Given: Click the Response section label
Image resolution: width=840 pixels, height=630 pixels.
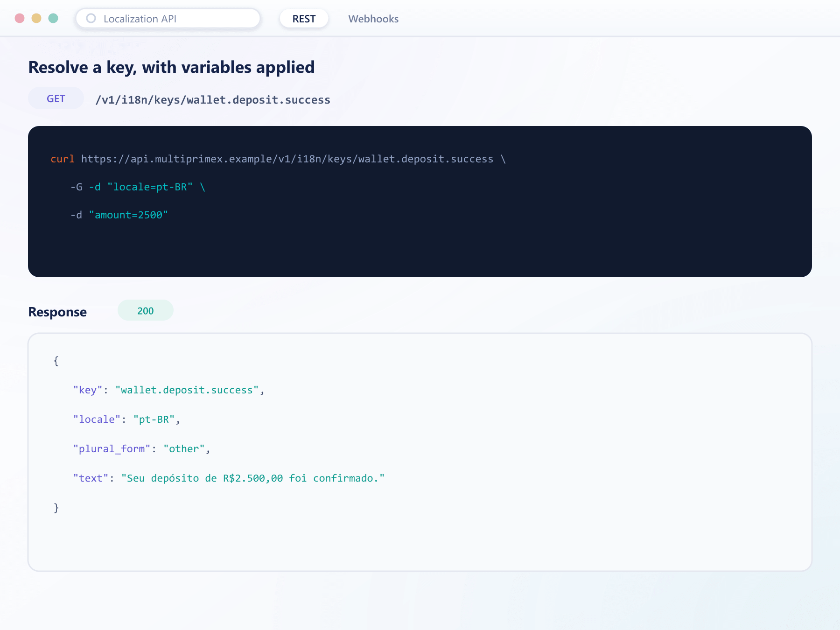Looking at the screenshot, I should pyautogui.click(x=57, y=312).
